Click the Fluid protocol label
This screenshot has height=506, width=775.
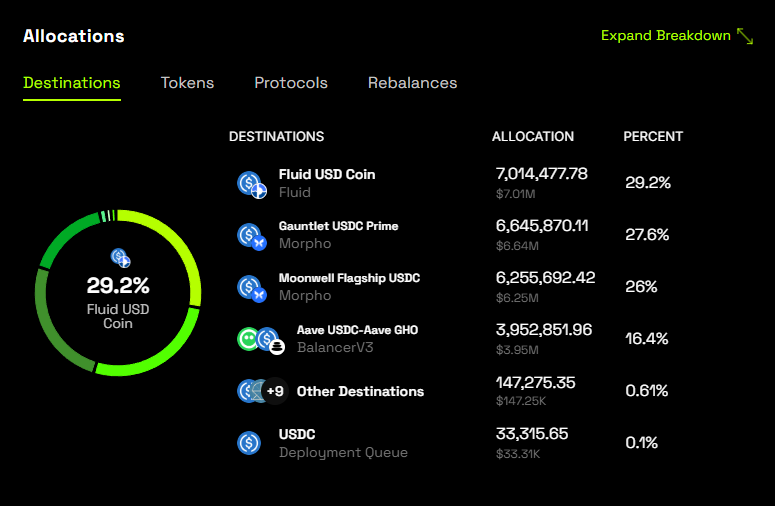(295, 192)
